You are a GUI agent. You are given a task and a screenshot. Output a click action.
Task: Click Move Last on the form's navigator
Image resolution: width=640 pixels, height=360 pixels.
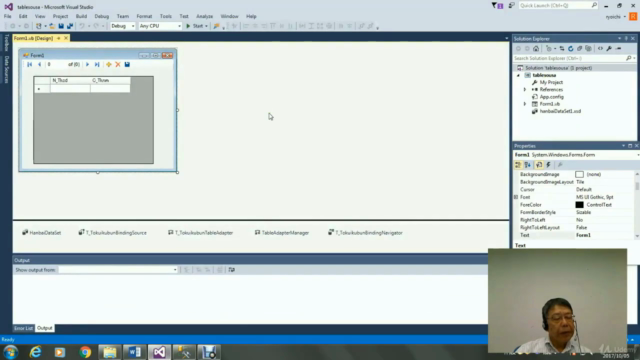coord(97,64)
